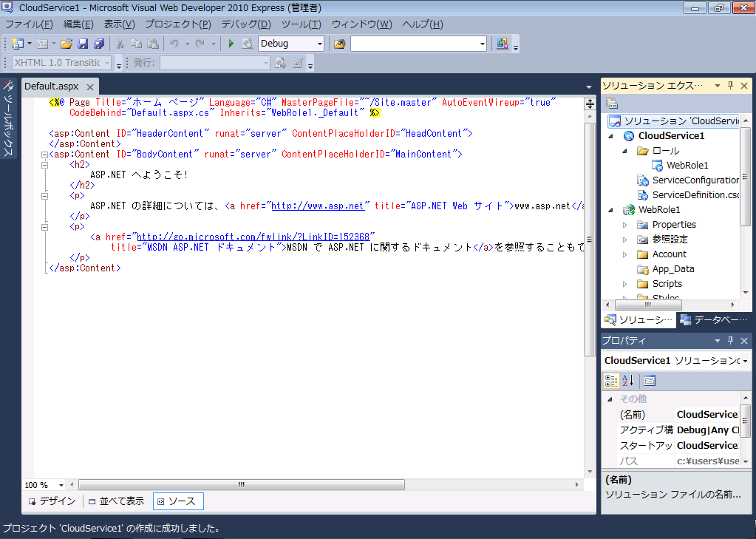Viewport: 756px width, 539px height.
Task: Click the Undo arrow icon
Action: pos(174,44)
